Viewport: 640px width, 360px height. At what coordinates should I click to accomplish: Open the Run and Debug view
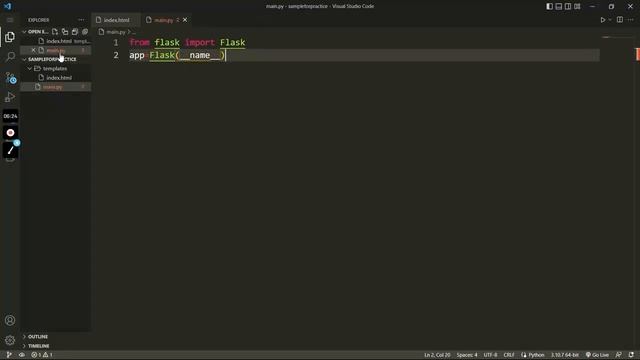point(10,97)
